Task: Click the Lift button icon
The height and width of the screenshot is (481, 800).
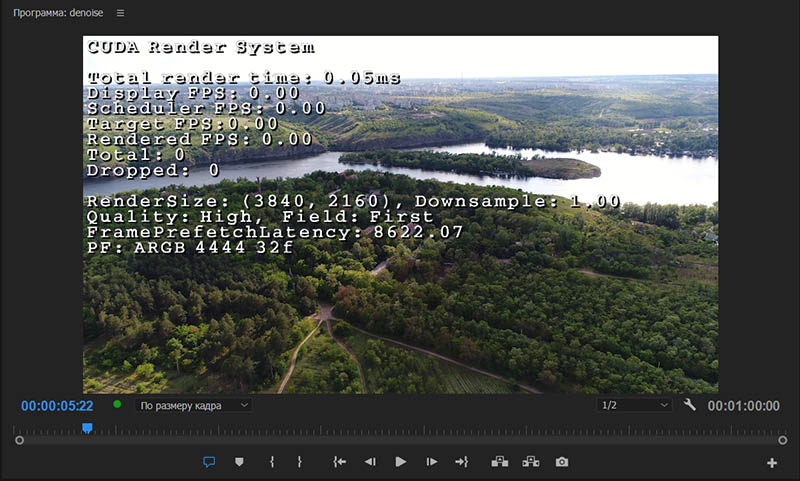Action: click(499, 462)
